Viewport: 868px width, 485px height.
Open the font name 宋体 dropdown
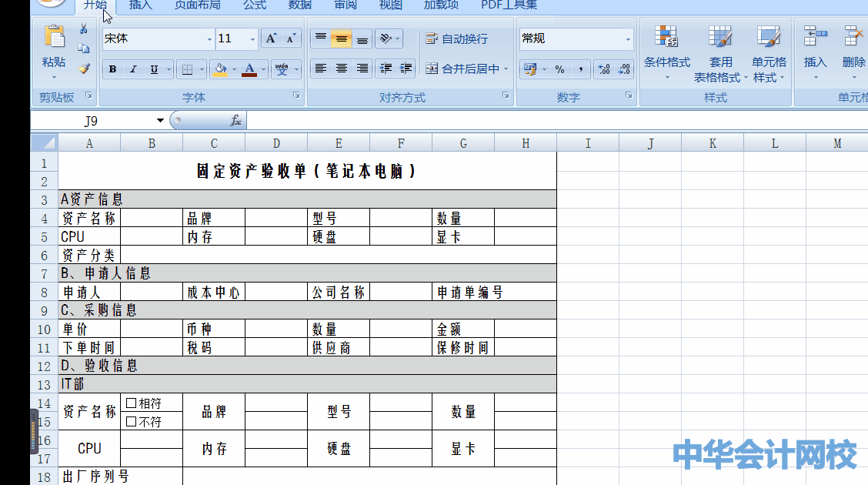[209, 39]
